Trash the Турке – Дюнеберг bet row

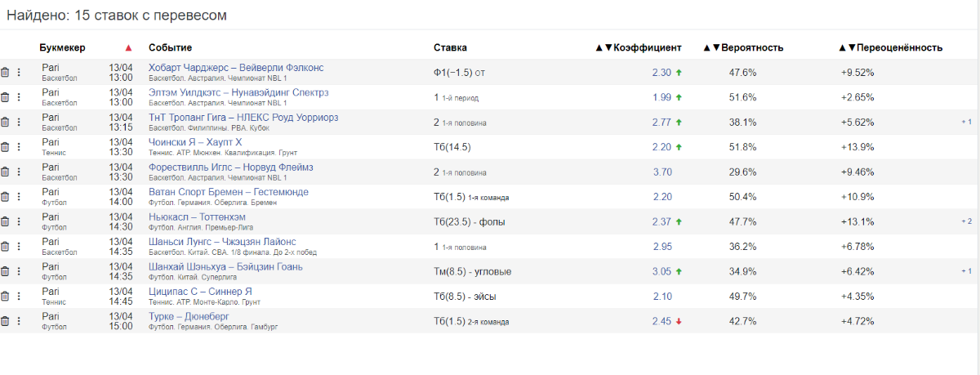click(x=5, y=321)
